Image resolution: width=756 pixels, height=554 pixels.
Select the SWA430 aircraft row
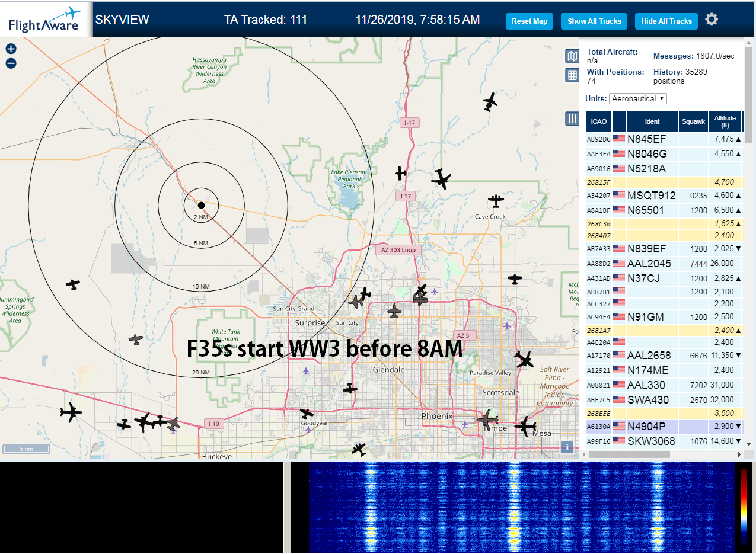pos(664,399)
